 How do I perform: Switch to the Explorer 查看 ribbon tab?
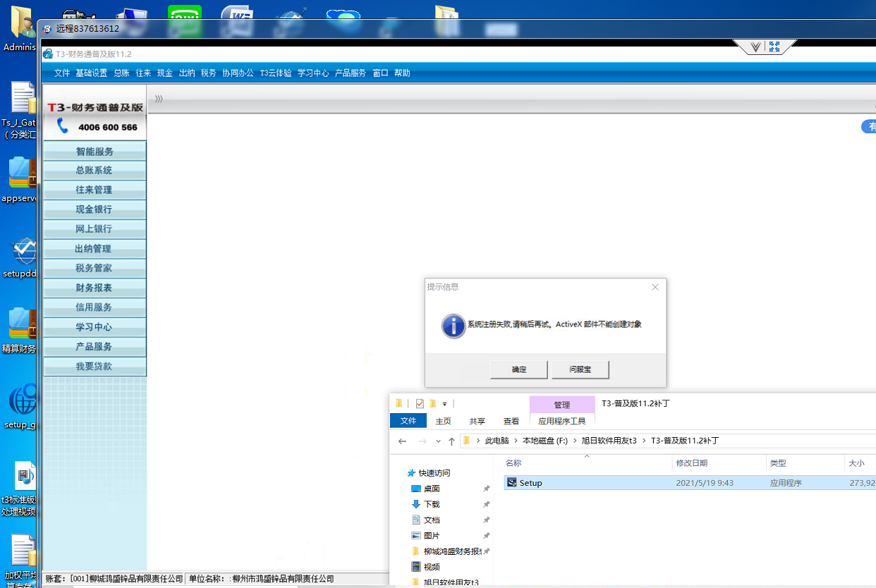511,422
